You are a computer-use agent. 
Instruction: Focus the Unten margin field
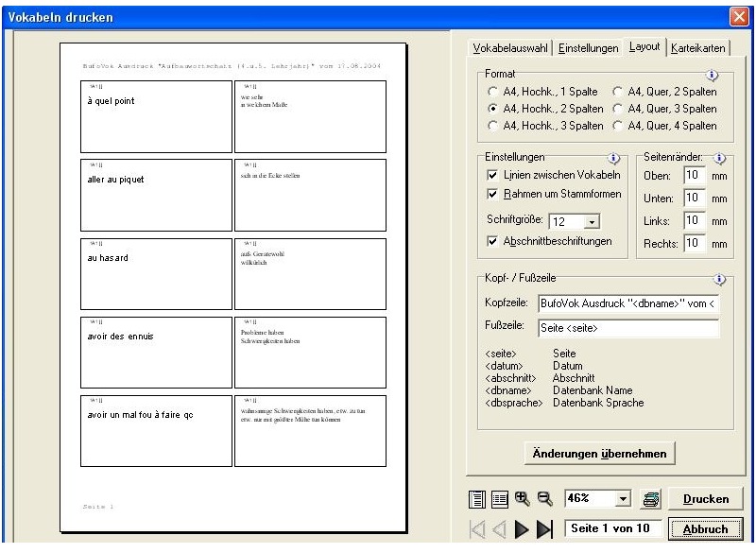pos(695,198)
